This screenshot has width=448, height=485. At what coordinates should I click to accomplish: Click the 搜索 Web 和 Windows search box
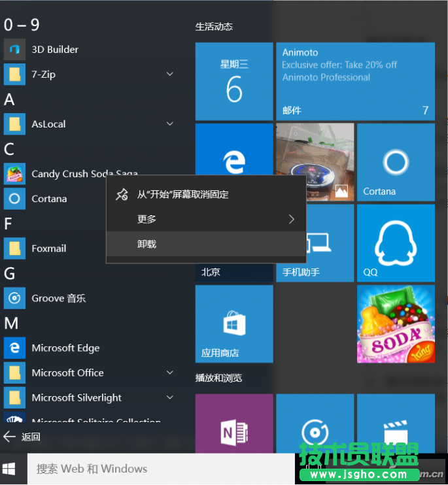[157, 469]
